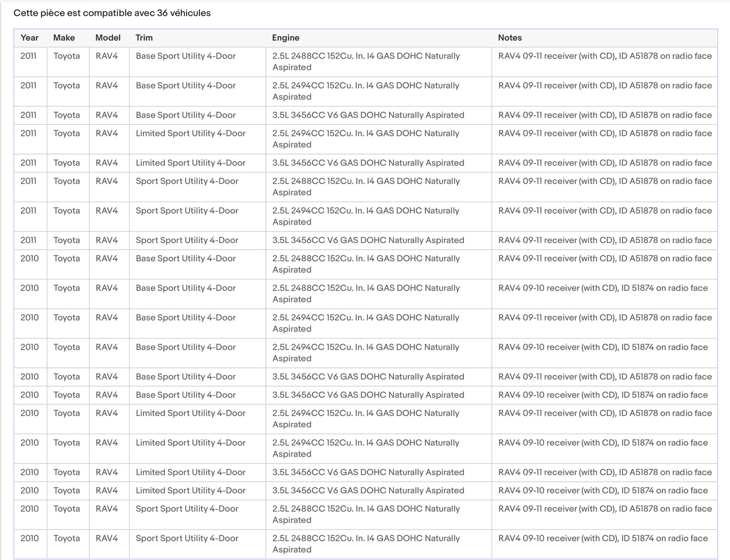Click A51878 note for 2010 Sport 2488CC
The image size is (730, 560).
(x=605, y=509)
